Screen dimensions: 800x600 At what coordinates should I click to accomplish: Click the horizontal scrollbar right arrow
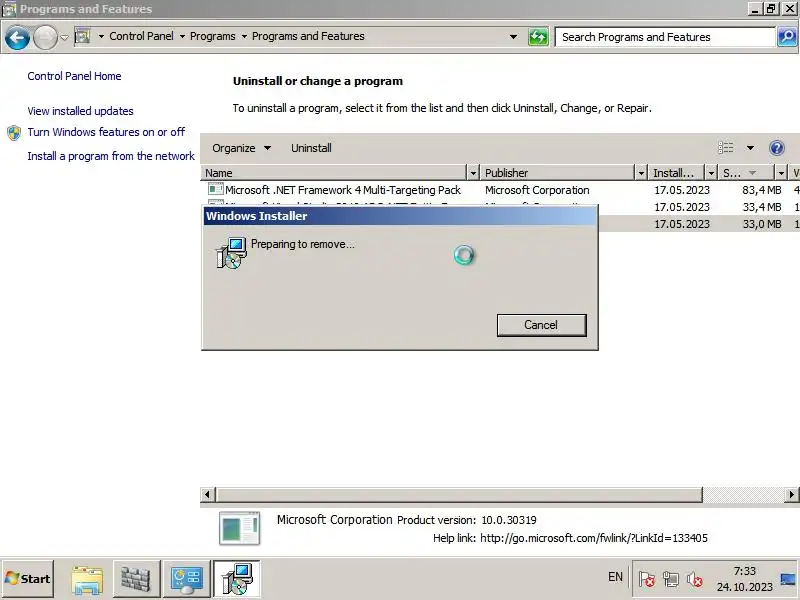[791, 494]
